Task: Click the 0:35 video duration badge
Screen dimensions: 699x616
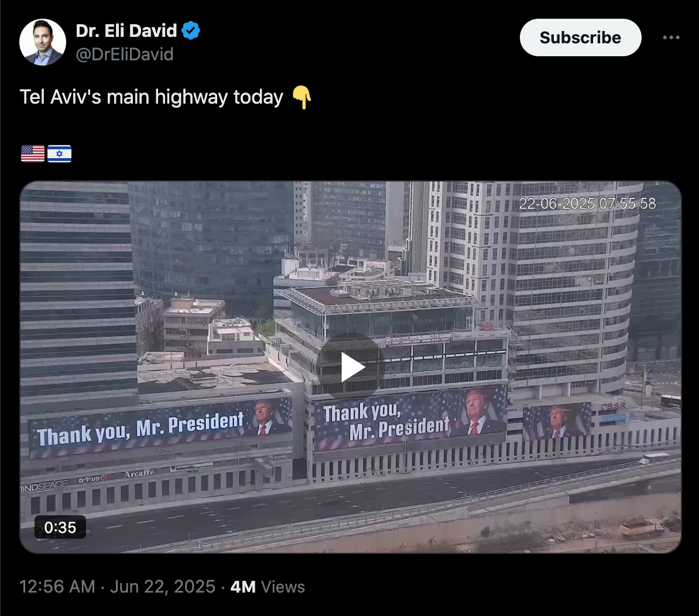Action: coord(60,528)
